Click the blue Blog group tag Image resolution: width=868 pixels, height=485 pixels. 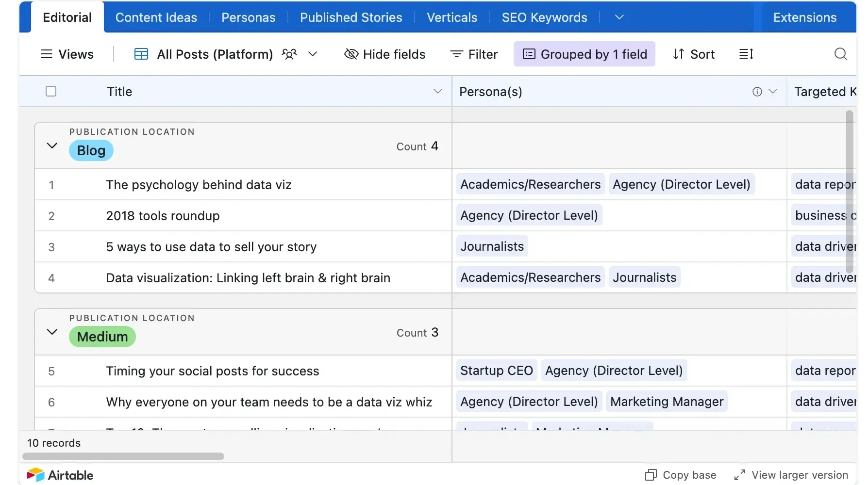coord(91,150)
